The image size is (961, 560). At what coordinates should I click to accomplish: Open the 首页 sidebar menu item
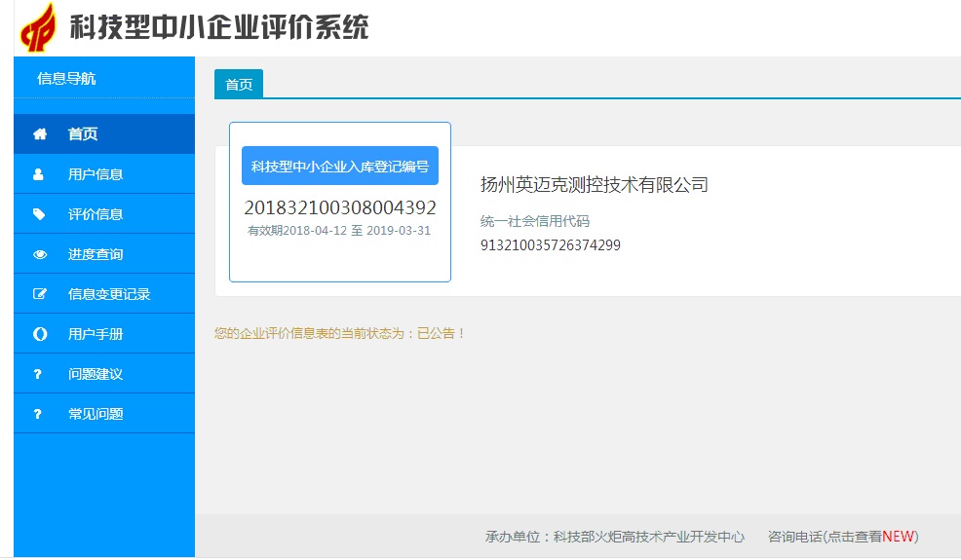83,134
